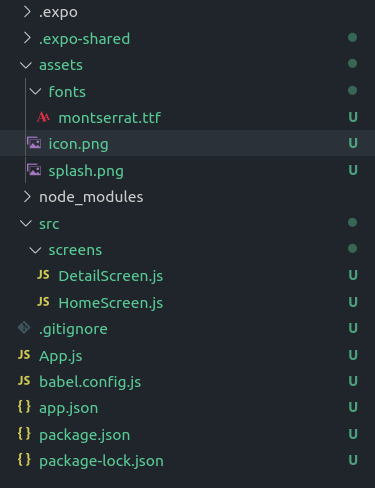Click the U status badge on HomeScreen.js row
Viewport: 375px width, 488px height.
tap(353, 302)
